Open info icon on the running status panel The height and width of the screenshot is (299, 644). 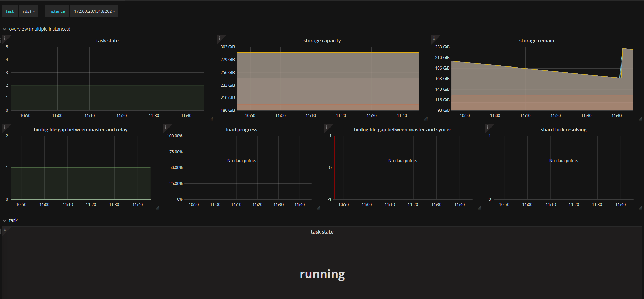click(x=5, y=229)
